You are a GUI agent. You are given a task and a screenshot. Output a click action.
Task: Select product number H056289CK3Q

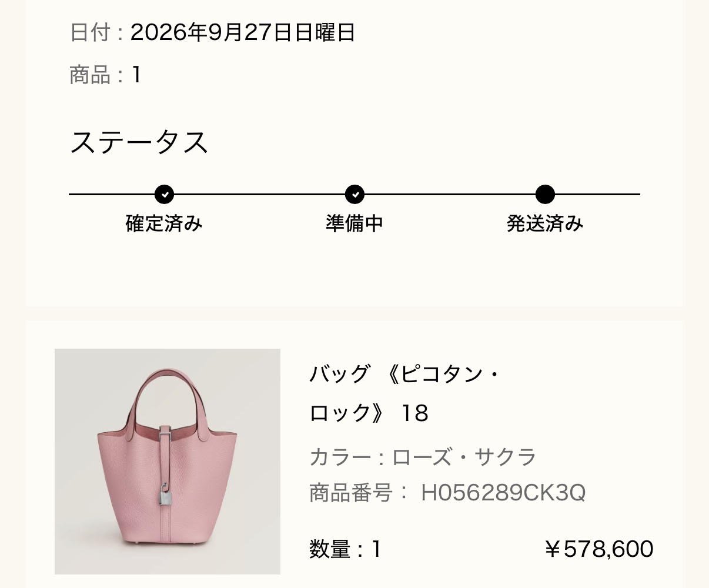503,493
